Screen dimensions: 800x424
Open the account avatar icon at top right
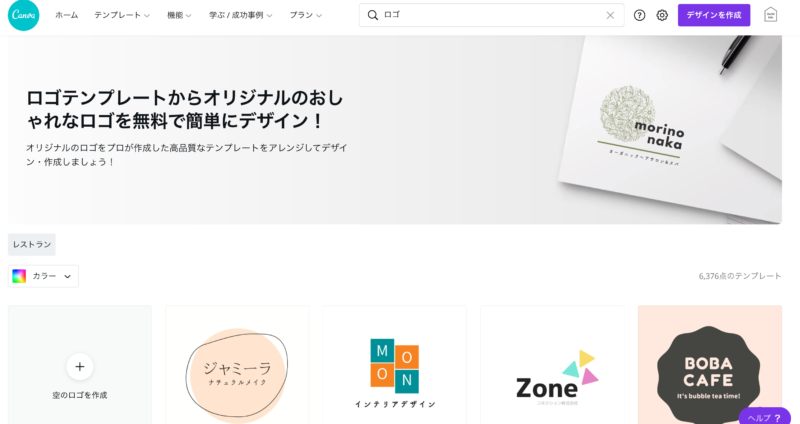[770, 15]
